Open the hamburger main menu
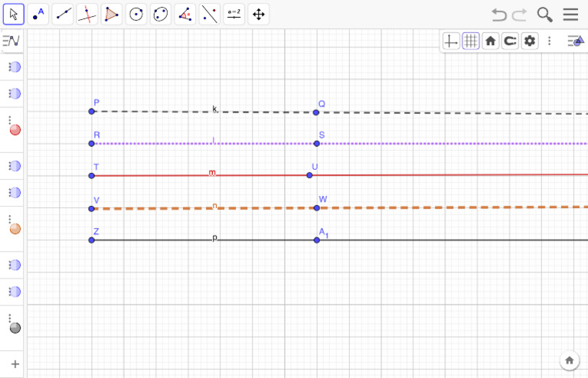588x378 pixels. pos(570,15)
